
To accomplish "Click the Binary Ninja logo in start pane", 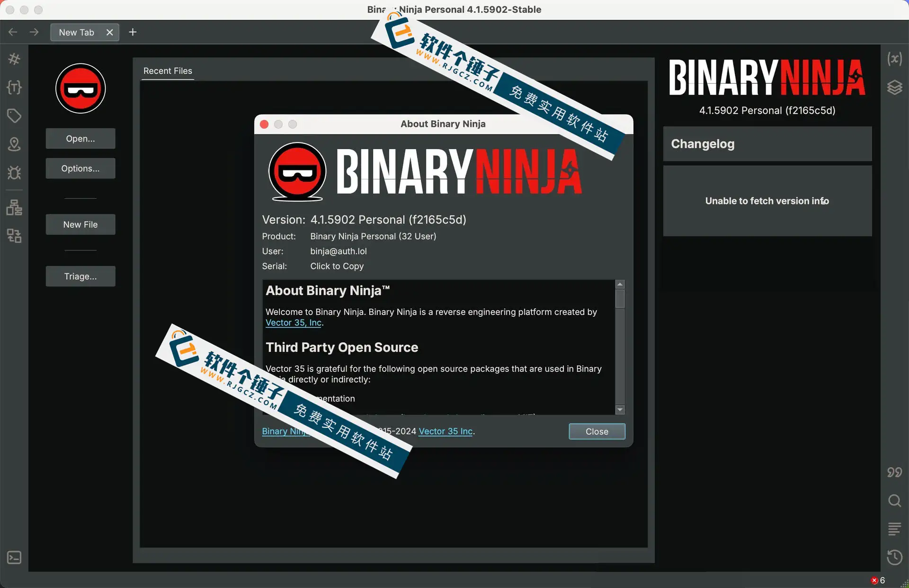I will [80, 89].
